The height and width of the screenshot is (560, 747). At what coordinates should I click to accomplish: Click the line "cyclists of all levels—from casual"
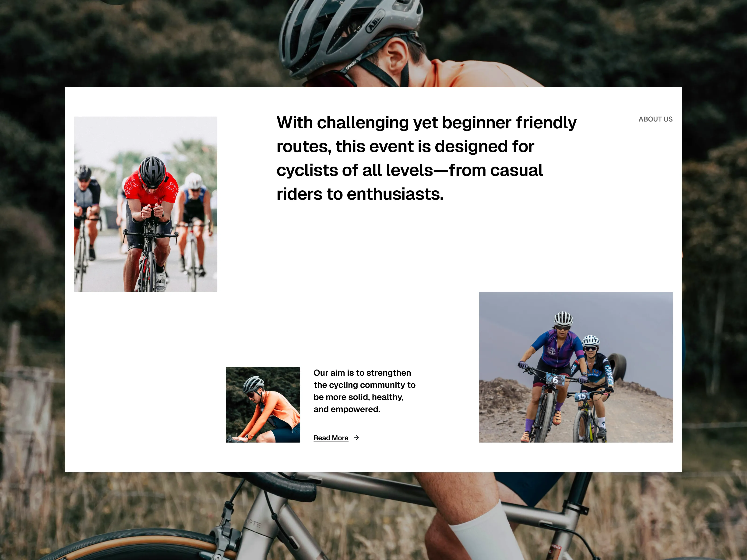click(x=409, y=170)
